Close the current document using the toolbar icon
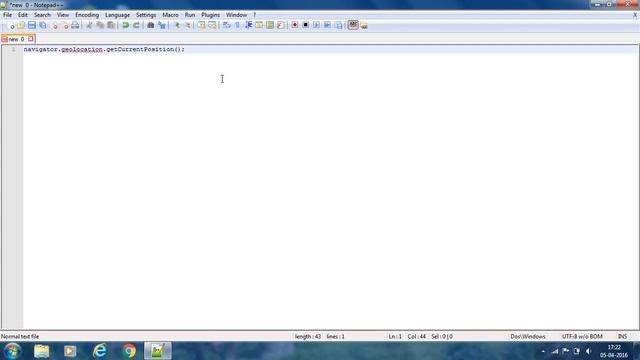 pyautogui.click(x=54, y=25)
